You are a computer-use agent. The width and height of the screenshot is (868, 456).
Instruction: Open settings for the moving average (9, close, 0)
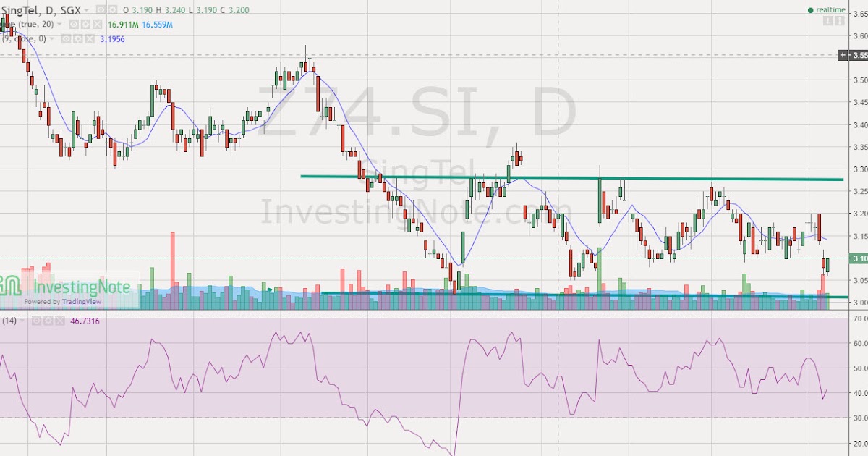[x=78, y=38]
